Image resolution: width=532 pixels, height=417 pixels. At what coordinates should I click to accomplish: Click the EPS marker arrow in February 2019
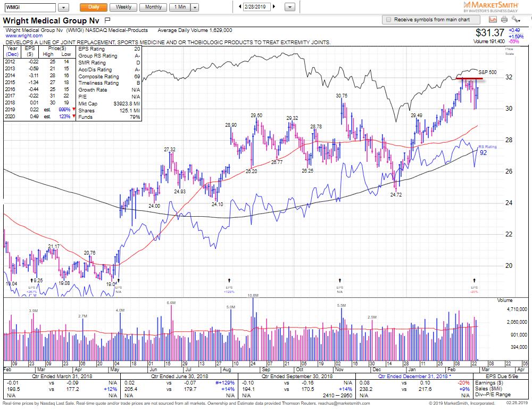pos(475,281)
